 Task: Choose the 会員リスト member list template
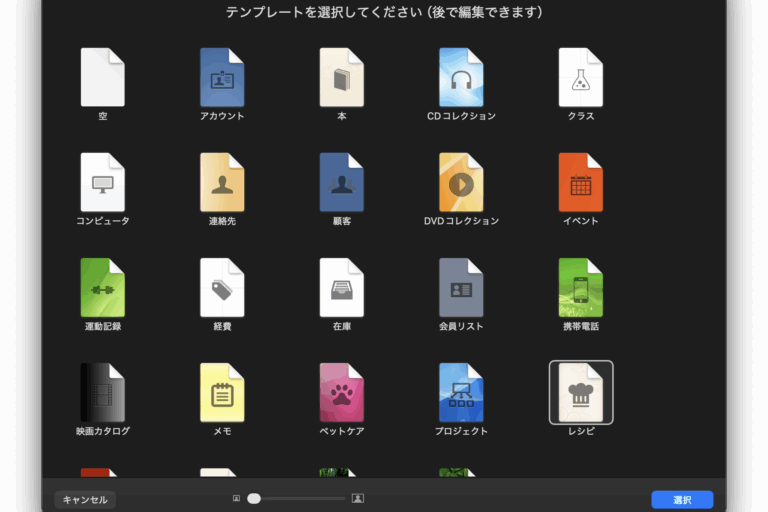(461, 288)
